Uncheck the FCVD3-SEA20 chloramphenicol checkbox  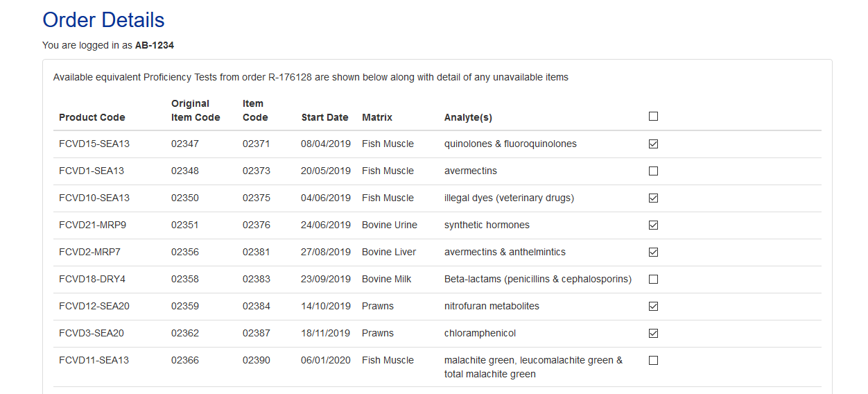point(653,334)
